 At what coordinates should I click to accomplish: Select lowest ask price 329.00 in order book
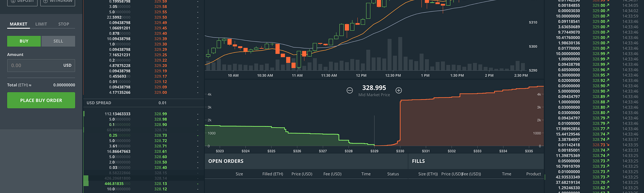click(160, 92)
